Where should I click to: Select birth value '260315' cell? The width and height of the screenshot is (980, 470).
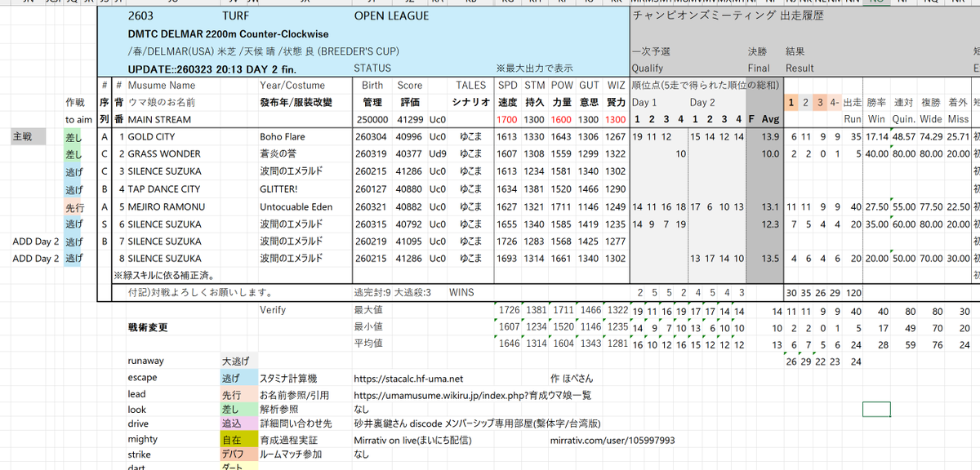coord(371,224)
